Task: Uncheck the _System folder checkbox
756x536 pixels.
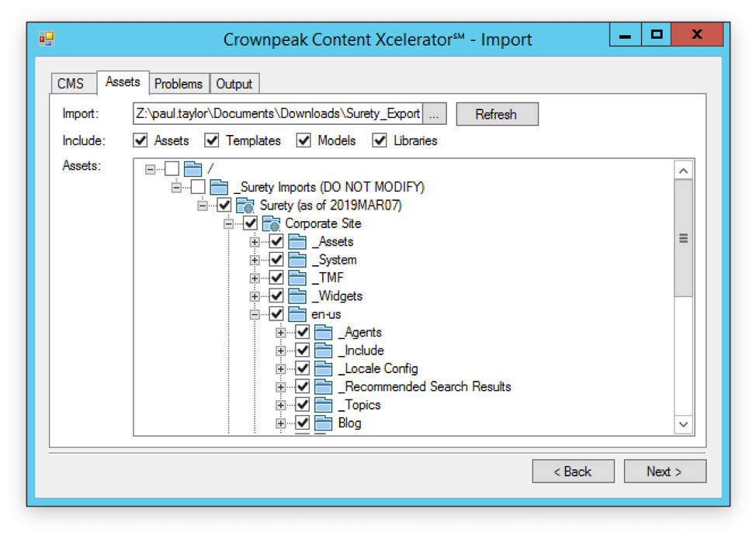Action: (276, 260)
